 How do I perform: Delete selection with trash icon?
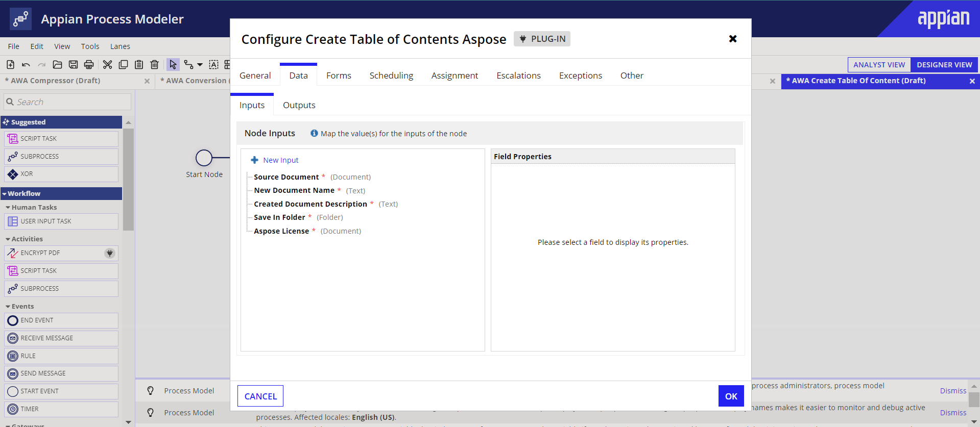[x=155, y=65]
